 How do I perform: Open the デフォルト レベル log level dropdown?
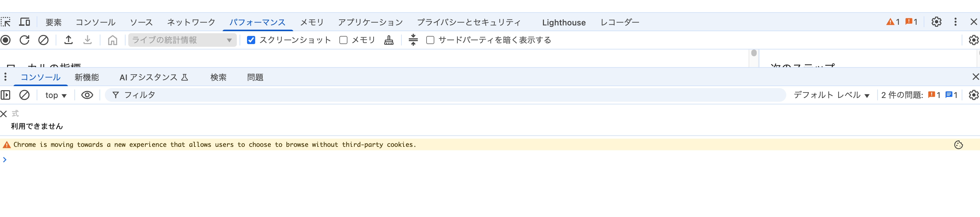[832, 95]
